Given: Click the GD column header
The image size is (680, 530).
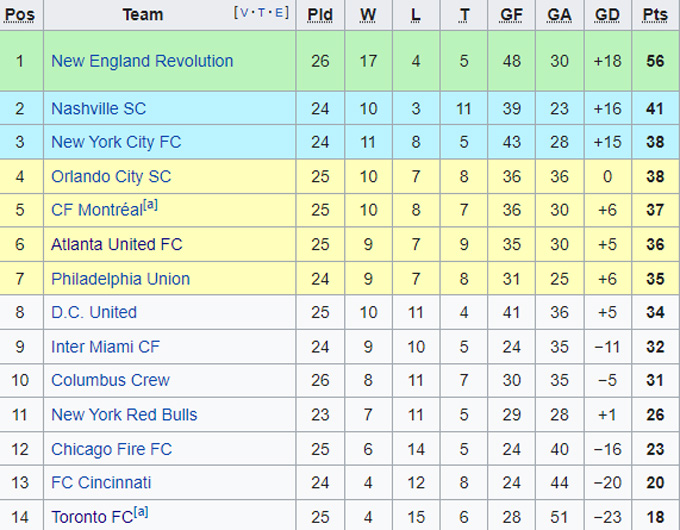Looking at the screenshot, I should (607, 14).
